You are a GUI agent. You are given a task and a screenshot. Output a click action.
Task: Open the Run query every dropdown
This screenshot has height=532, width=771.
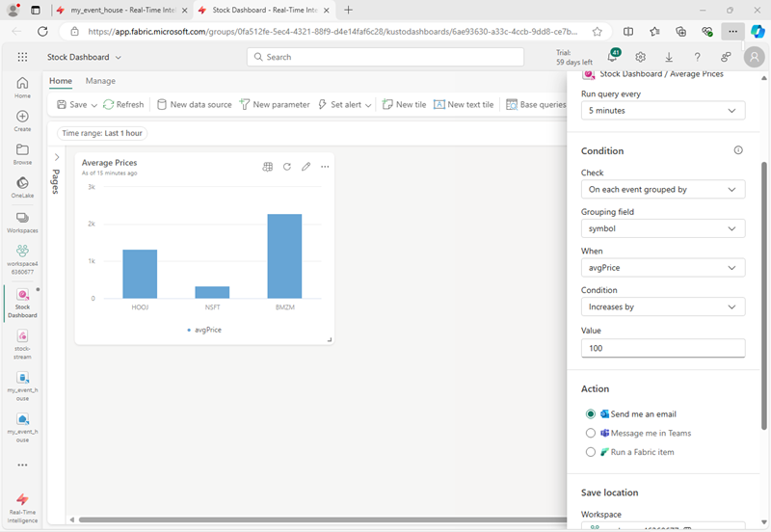663,111
